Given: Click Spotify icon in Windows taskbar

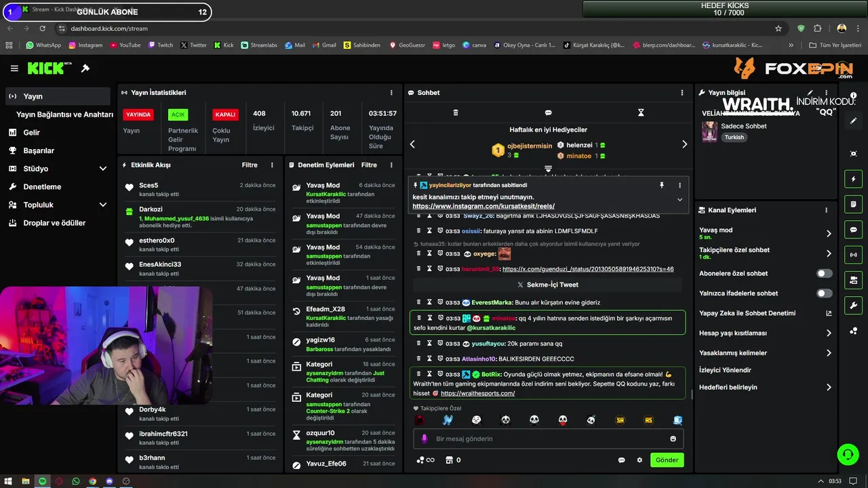Looking at the screenshot, I should (x=42, y=481).
